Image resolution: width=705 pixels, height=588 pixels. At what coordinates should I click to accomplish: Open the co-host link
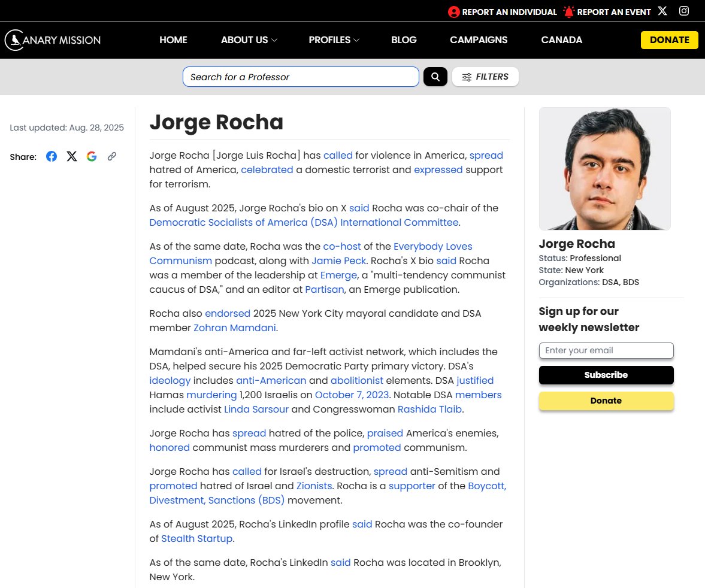pyautogui.click(x=341, y=246)
